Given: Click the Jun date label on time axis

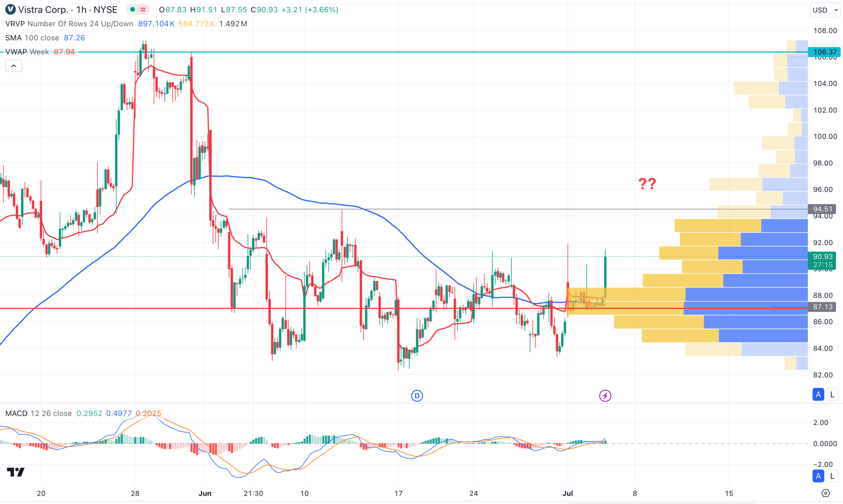Looking at the screenshot, I should pos(205,493).
